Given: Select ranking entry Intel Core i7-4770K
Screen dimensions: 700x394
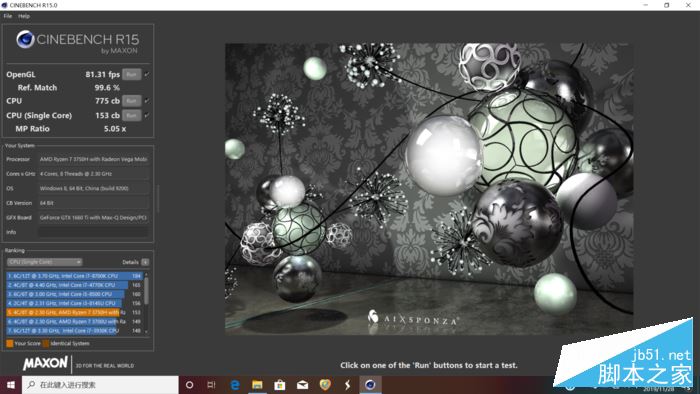Looking at the screenshot, I should coord(74,285).
